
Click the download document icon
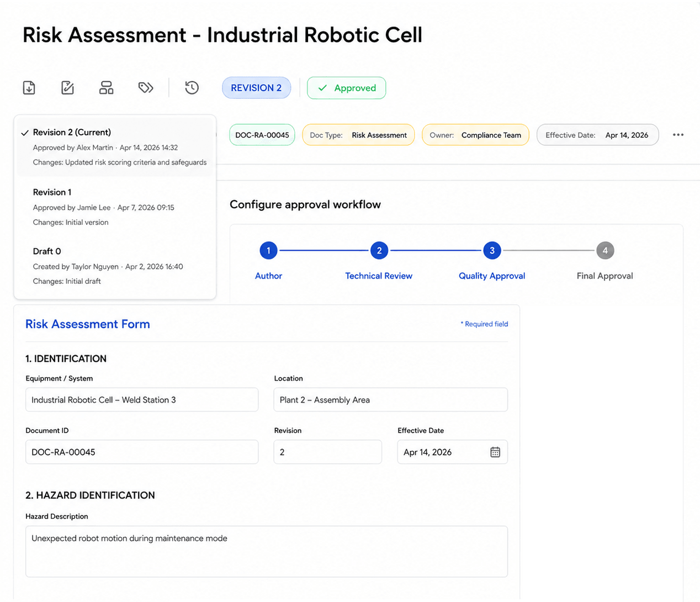(x=29, y=88)
